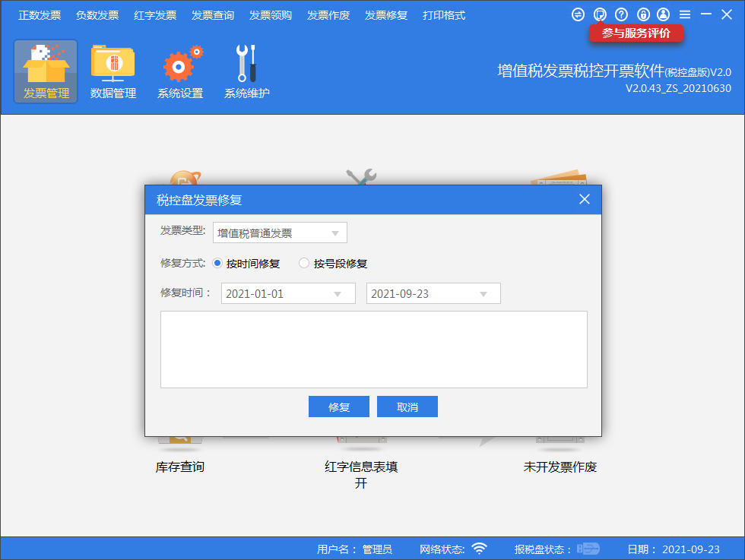Open the 发票领购 menu
Viewport: 745px width, 560px height.
point(271,15)
